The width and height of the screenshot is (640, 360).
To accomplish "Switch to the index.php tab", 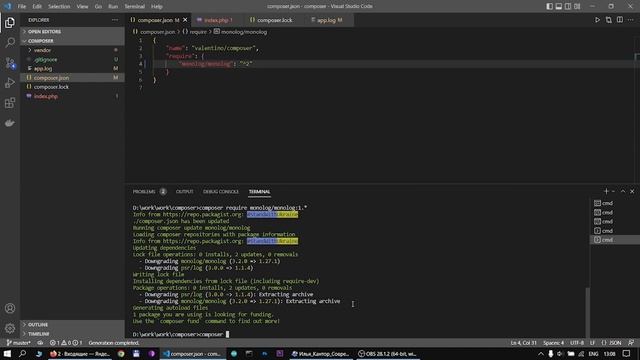I will pos(217,20).
